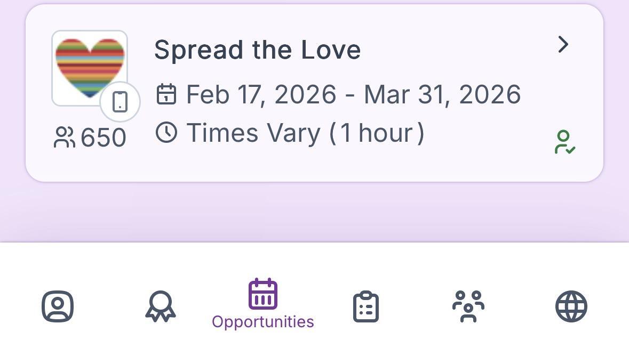Open the globe tab icon

(x=571, y=306)
